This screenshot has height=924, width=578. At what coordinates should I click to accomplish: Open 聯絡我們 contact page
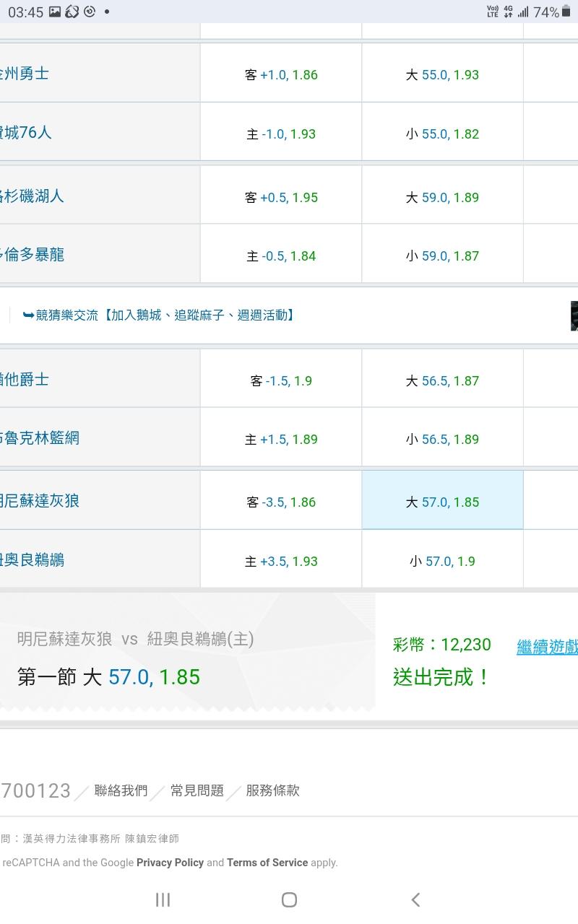[121, 790]
